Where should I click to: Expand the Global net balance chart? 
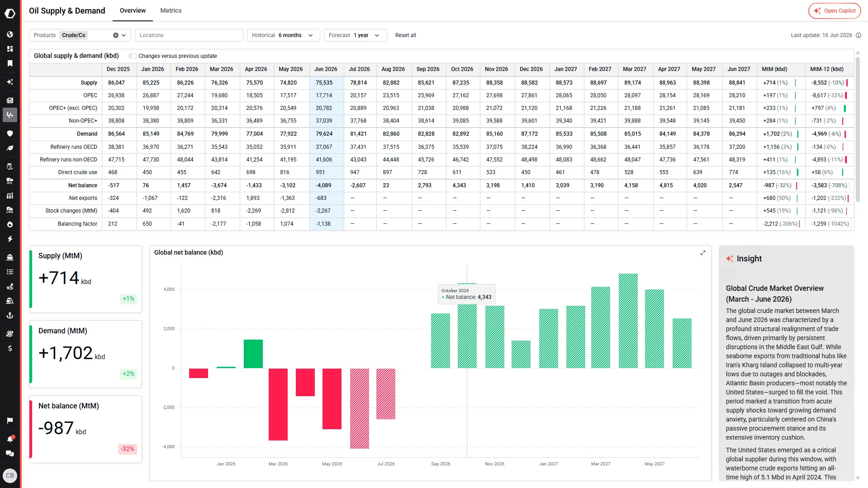point(703,253)
